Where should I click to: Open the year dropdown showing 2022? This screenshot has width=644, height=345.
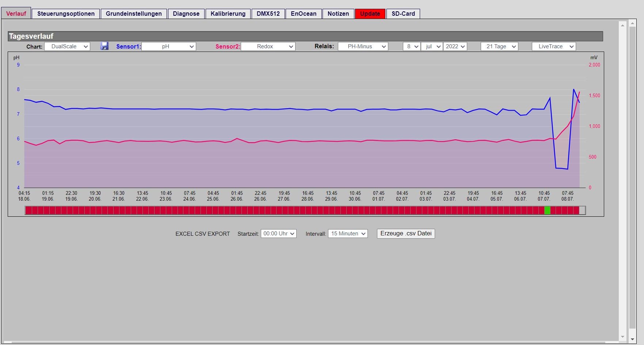click(x=455, y=46)
